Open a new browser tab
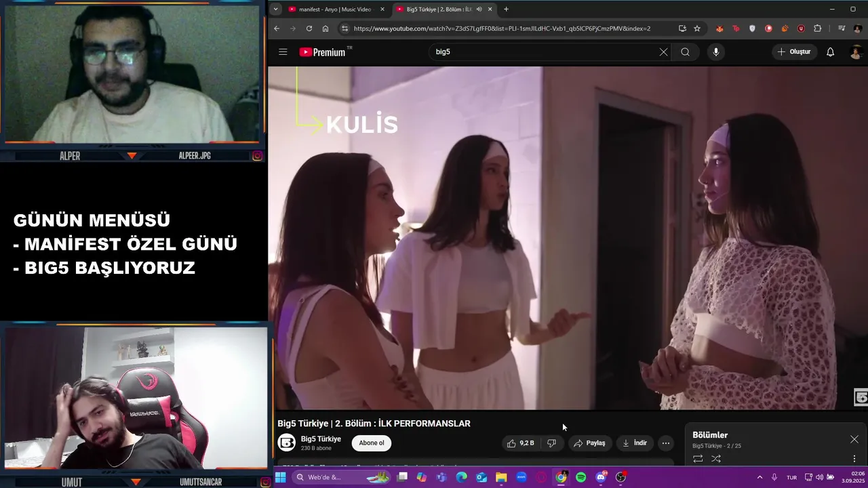Screen dimensions: 868x488 pyautogui.click(x=506, y=9)
